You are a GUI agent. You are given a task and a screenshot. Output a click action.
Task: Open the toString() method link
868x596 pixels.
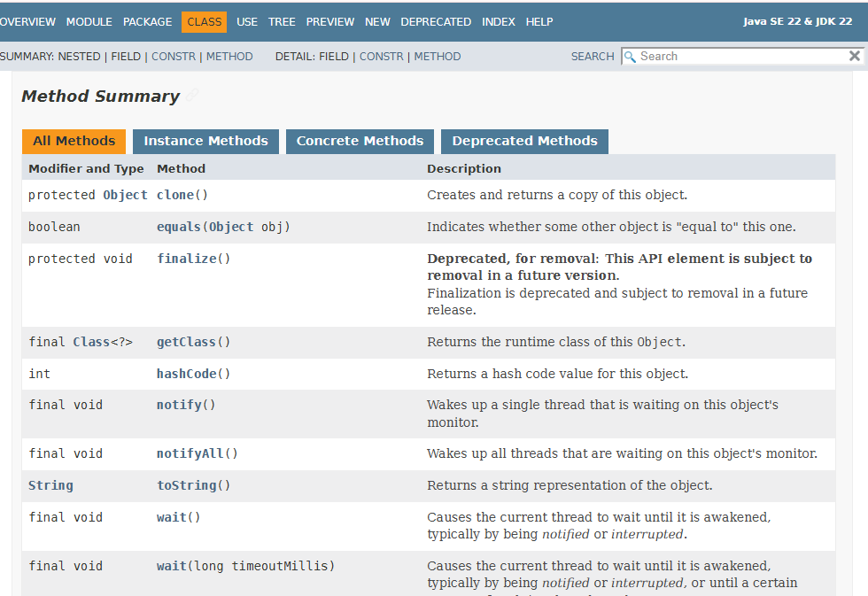click(186, 485)
